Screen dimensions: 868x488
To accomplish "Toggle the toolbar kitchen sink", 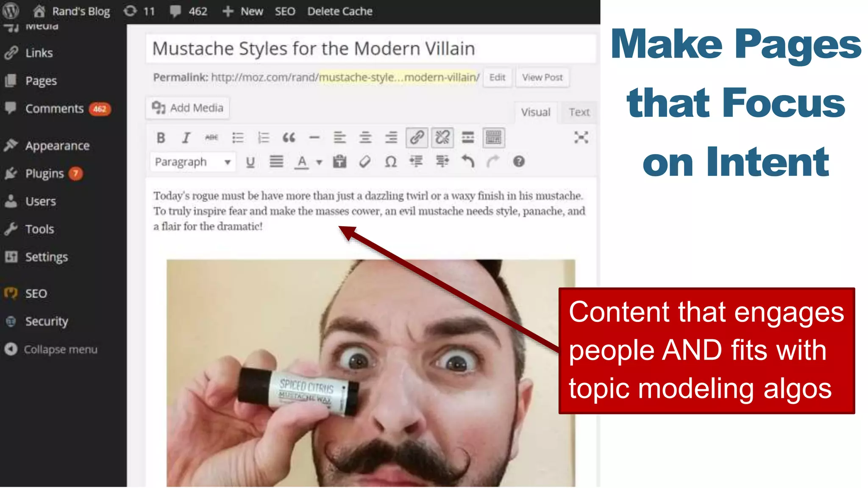I will [x=494, y=138].
